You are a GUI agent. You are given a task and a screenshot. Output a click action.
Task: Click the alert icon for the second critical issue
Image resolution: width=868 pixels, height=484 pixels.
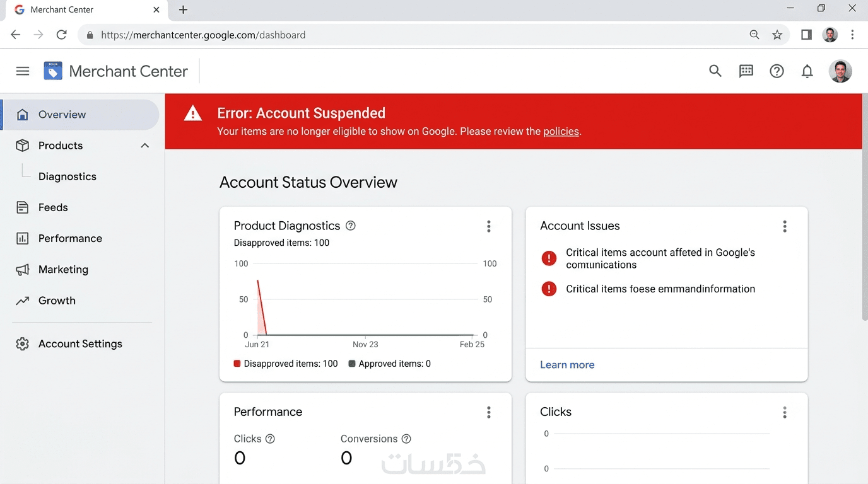pos(549,289)
